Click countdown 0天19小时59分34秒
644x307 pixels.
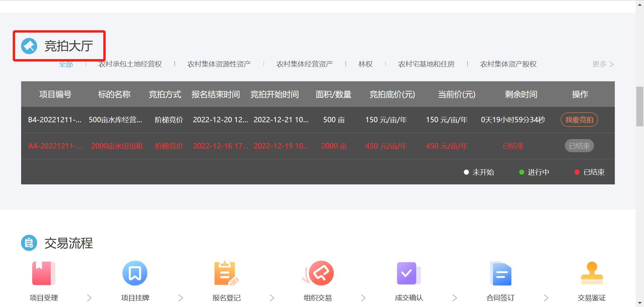[x=513, y=120]
